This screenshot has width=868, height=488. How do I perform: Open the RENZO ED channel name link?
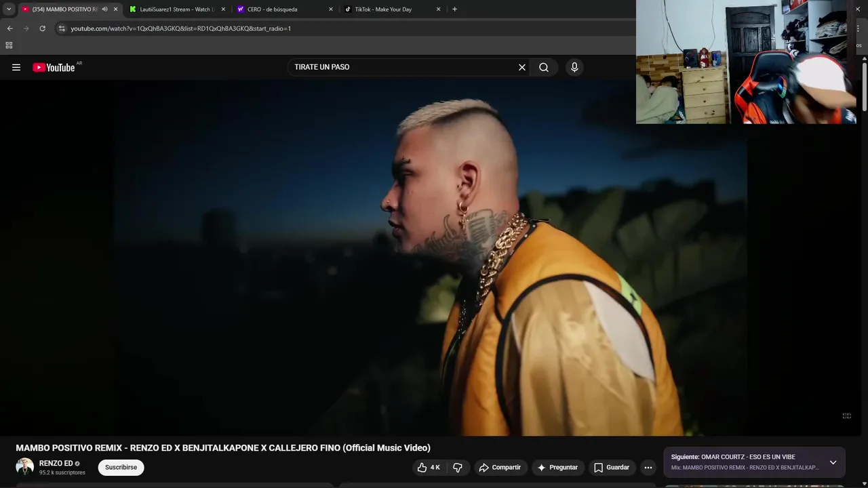(x=56, y=464)
